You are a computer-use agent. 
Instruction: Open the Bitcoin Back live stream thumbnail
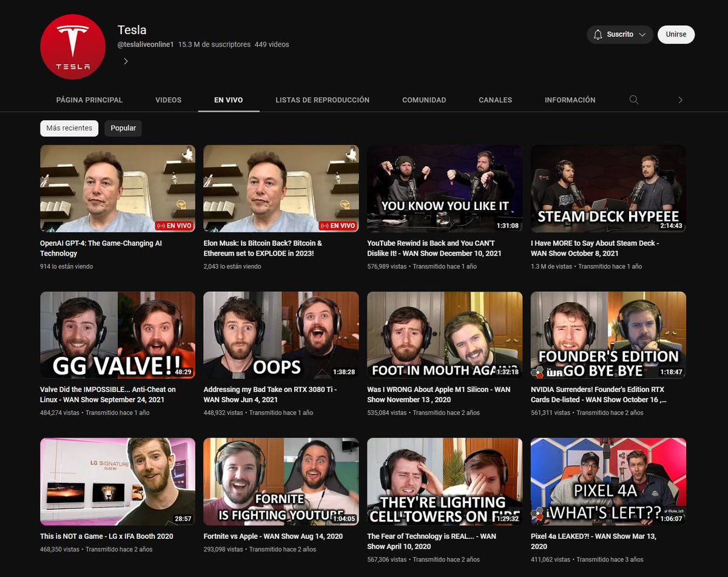coord(281,189)
